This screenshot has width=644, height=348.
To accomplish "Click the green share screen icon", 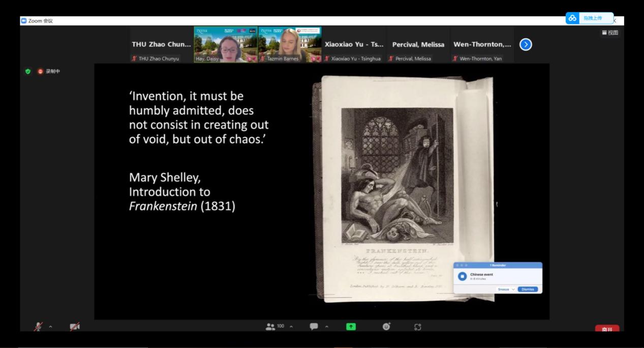I will (351, 326).
